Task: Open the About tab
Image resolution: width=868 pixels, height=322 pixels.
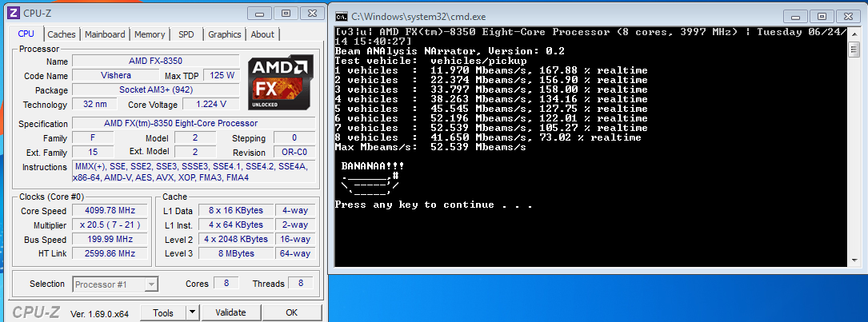Action: pyautogui.click(x=262, y=34)
